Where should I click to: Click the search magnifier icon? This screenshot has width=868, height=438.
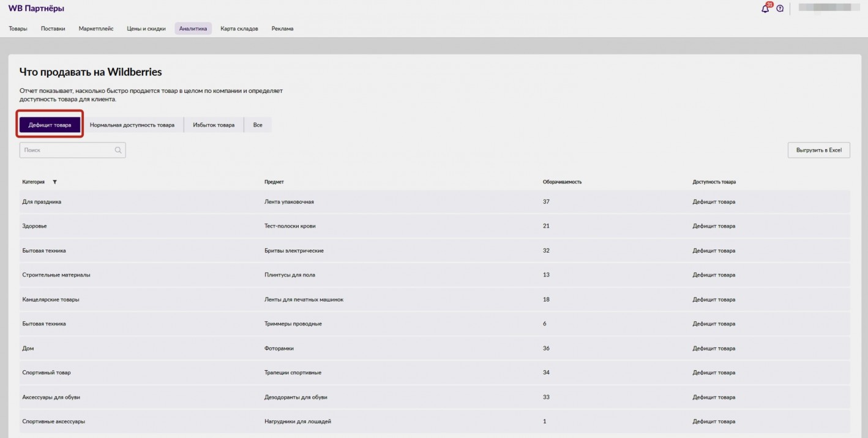(x=118, y=150)
